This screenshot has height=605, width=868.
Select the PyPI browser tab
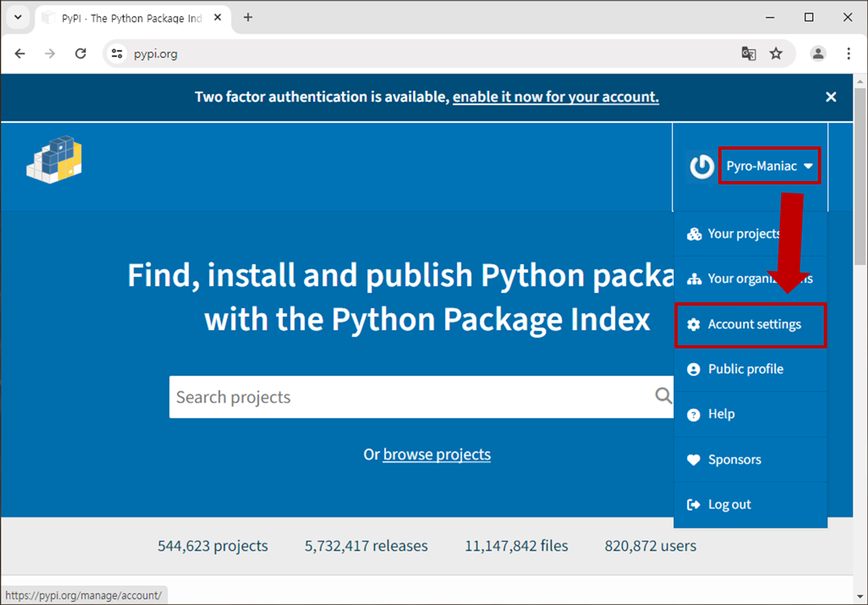coord(132,18)
